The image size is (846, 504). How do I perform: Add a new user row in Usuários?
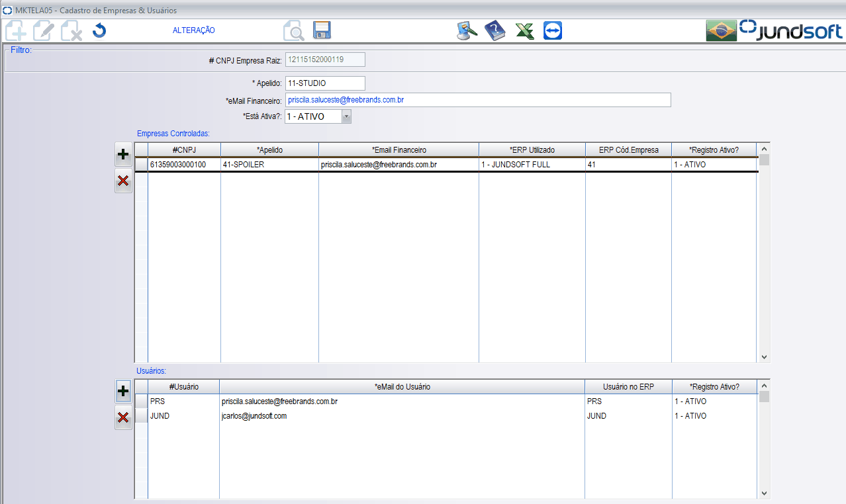[122, 392]
